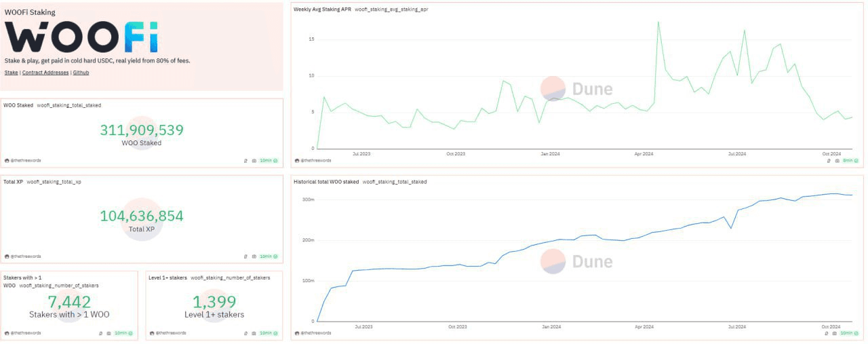Click the 1,399 Level 1+ stakers value

[x=214, y=302]
